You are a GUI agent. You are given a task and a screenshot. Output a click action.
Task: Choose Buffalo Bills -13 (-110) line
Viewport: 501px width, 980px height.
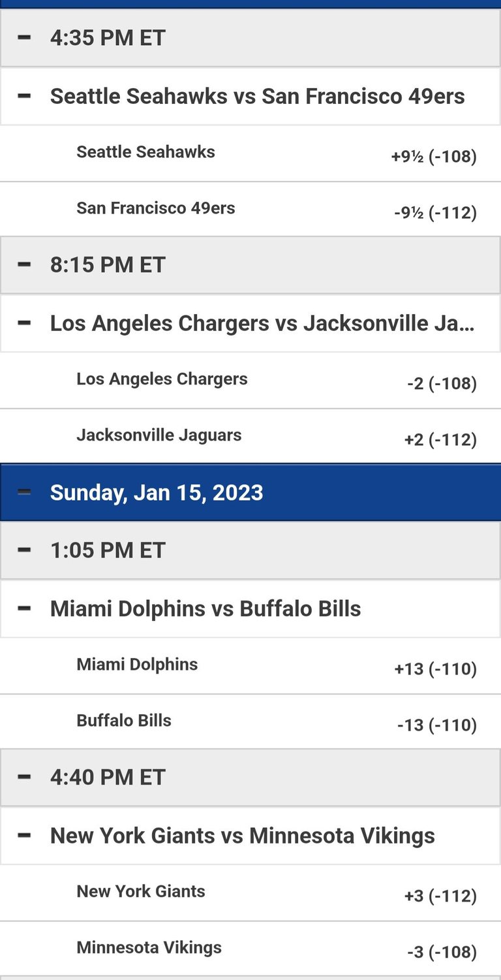tap(437, 725)
